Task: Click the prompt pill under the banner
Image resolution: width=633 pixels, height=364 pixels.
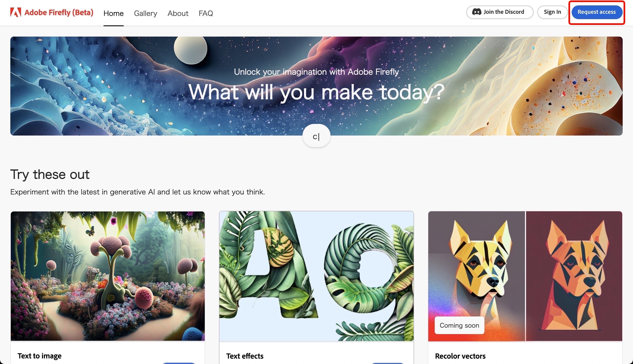Action: coord(316,136)
